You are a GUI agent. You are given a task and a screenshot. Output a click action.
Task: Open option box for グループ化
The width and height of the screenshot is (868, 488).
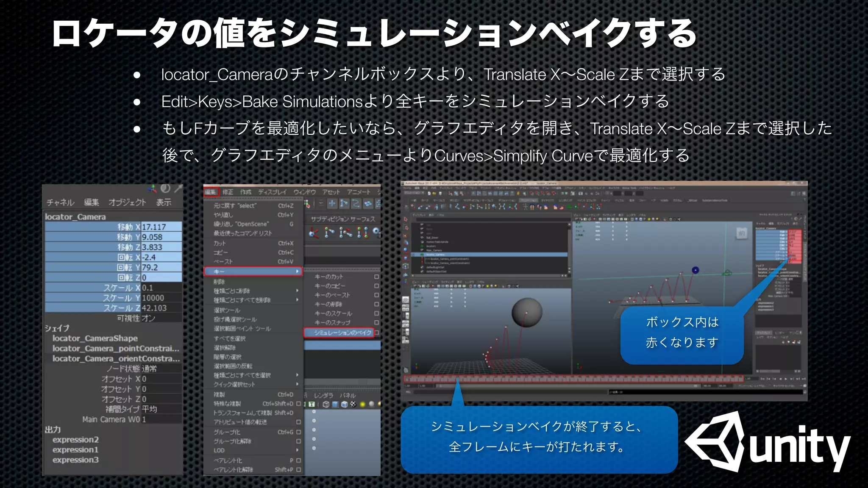click(x=298, y=432)
